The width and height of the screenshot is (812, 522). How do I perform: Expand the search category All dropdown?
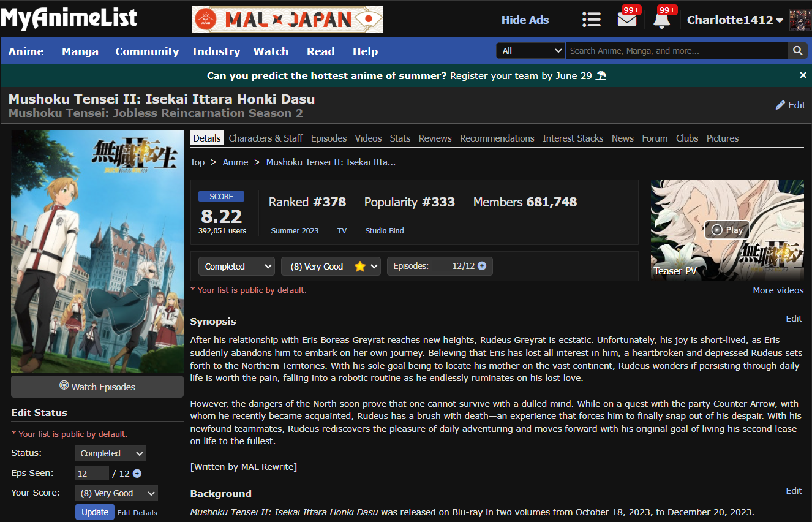(x=530, y=51)
